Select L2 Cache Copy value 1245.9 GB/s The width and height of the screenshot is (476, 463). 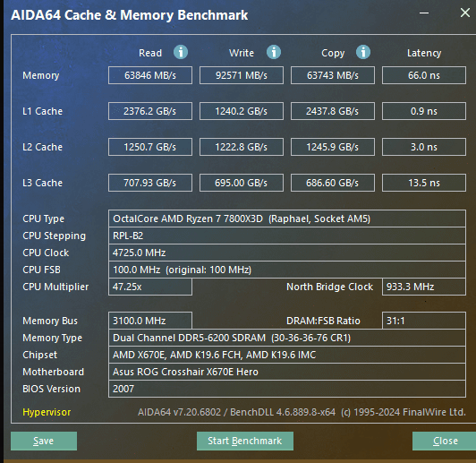[x=333, y=147]
